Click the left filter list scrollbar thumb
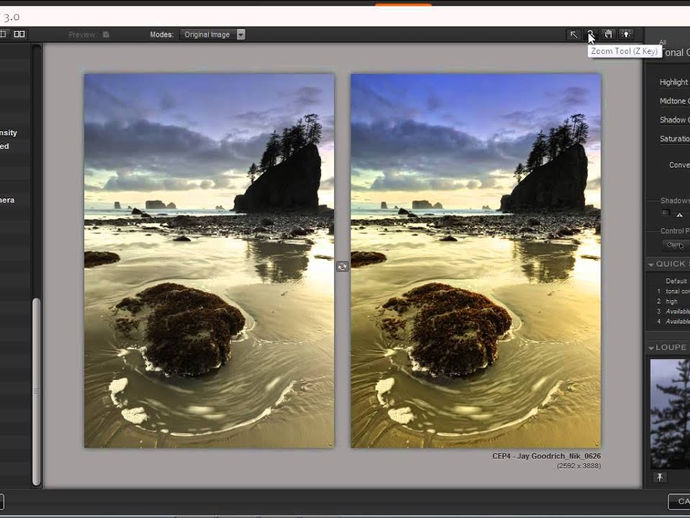The image size is (690, 518). click(37, 392)
